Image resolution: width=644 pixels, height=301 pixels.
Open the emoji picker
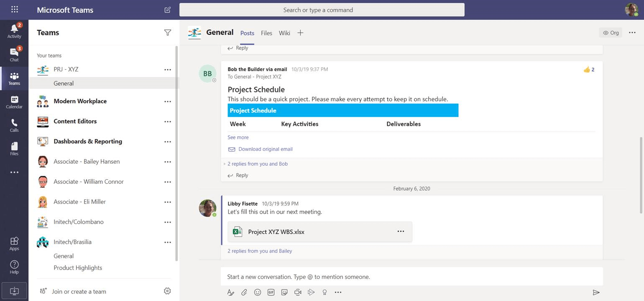258,292
